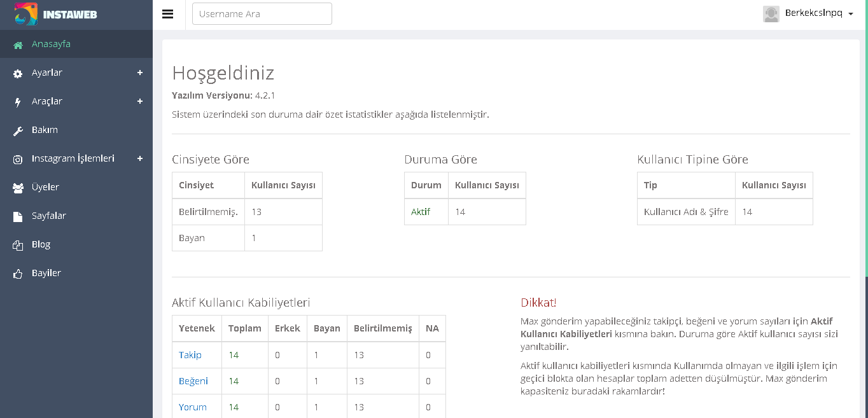
Task: Click the NA column header
Action: [x=433, y=328]
